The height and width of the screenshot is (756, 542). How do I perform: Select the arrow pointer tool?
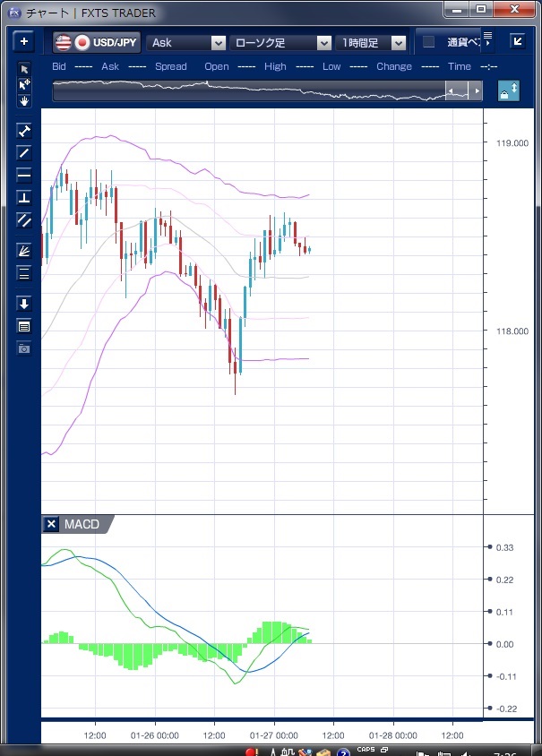tap(24, 70)
